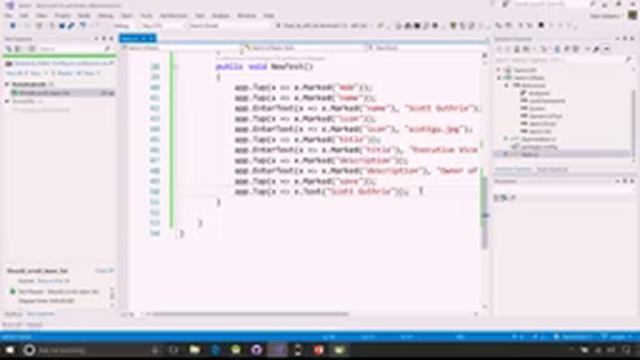
Task: Open the Window menu
Action: pyautogui.click(x=247, y=16)
